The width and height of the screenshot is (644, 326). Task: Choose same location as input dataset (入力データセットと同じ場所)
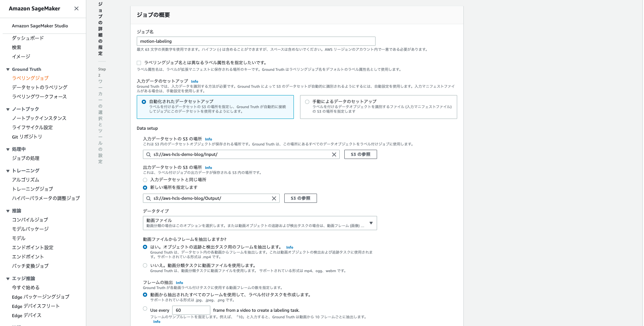coord(145,180)
